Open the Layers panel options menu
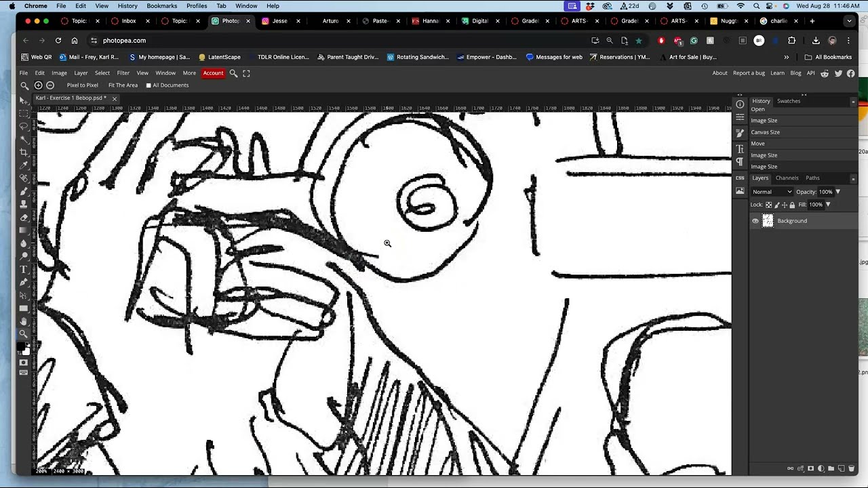Screen dimensions: 868x488 click(x=853, y=178)
